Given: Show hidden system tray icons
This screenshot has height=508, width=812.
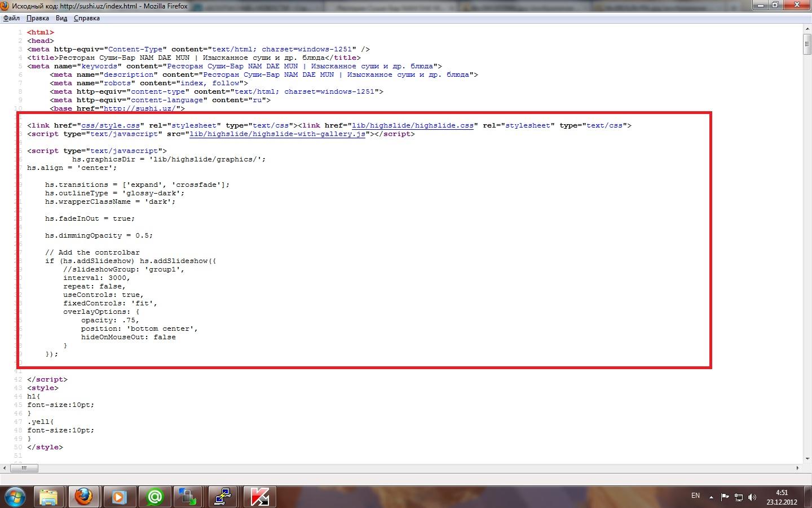Looking at the screenshot, I should [711, 497].
